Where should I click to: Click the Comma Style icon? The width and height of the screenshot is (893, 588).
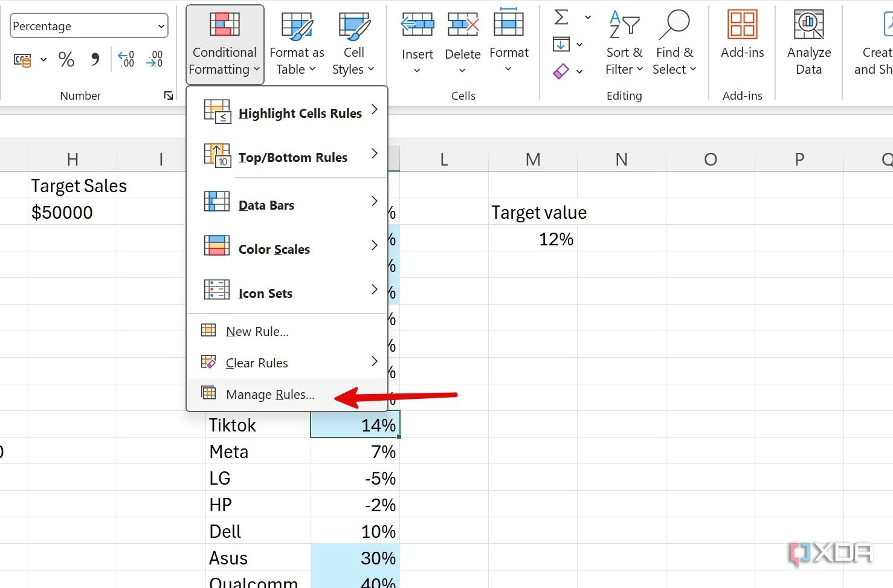94,59
